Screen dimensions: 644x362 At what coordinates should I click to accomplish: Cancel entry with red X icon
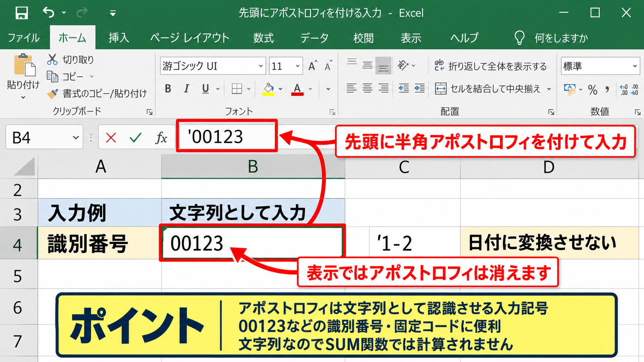pyautogui.click(x=111, y=137)
